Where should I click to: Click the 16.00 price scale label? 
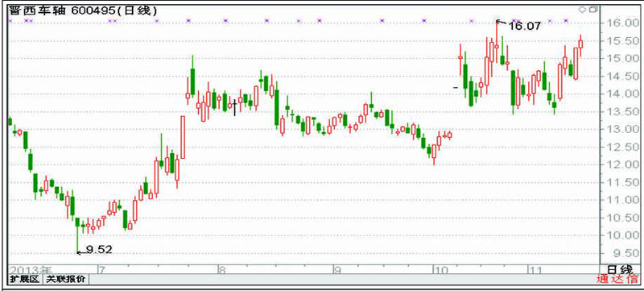coord(620,23)
